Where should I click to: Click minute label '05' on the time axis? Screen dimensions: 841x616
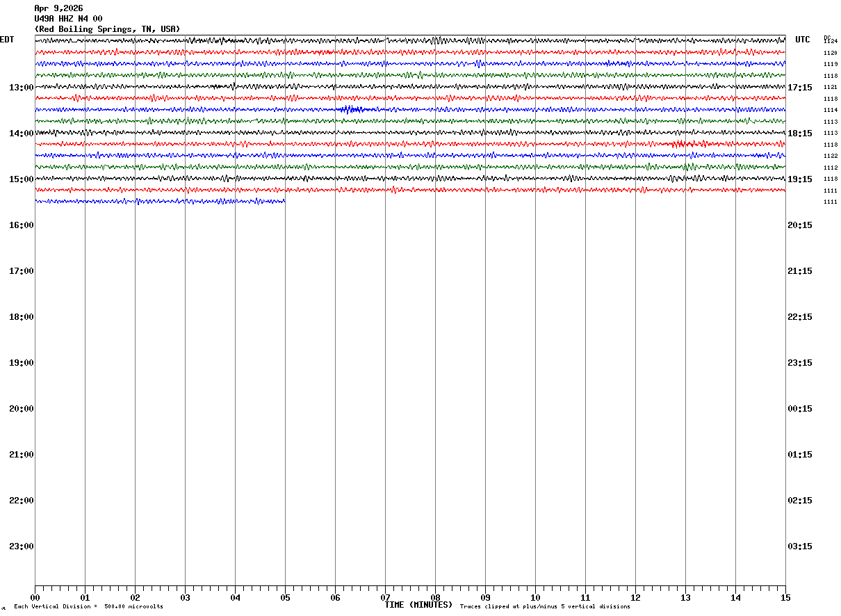[285, 598]
